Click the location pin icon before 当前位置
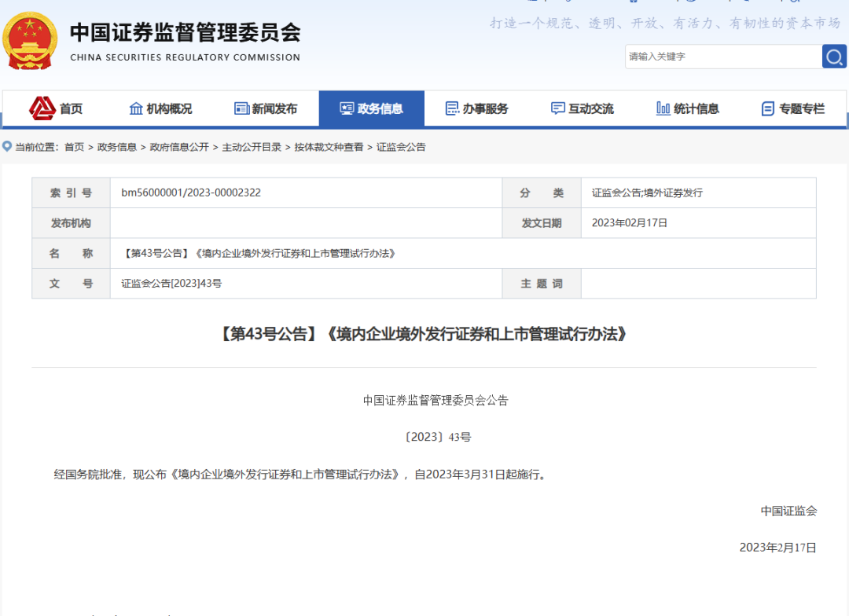Image resolution: width=849 pixels, height=616 pixels. tap(7, 147)
